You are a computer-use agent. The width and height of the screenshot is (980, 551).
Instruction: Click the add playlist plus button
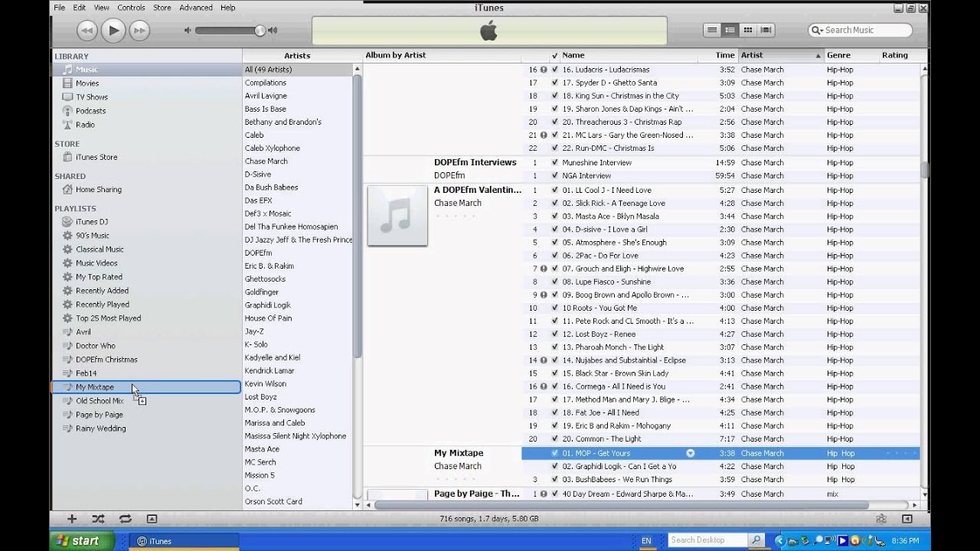(72, 518)
